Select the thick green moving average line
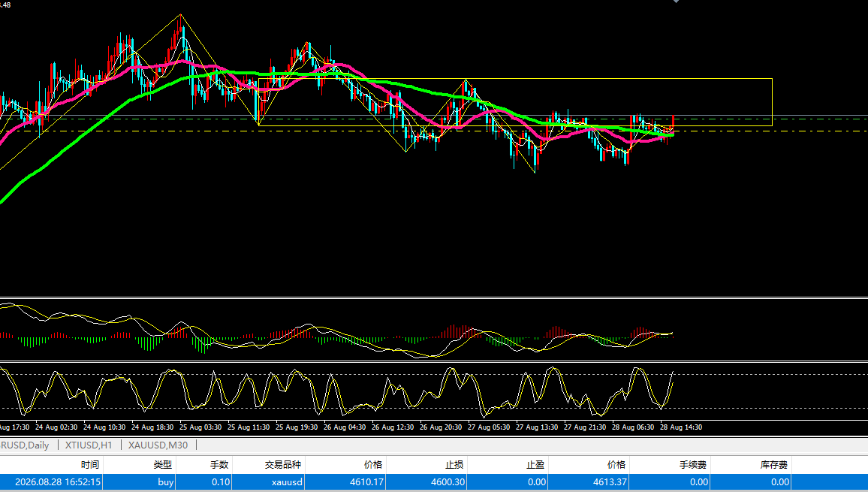Screen dimensions: 868x492 [x=130, y=101]
